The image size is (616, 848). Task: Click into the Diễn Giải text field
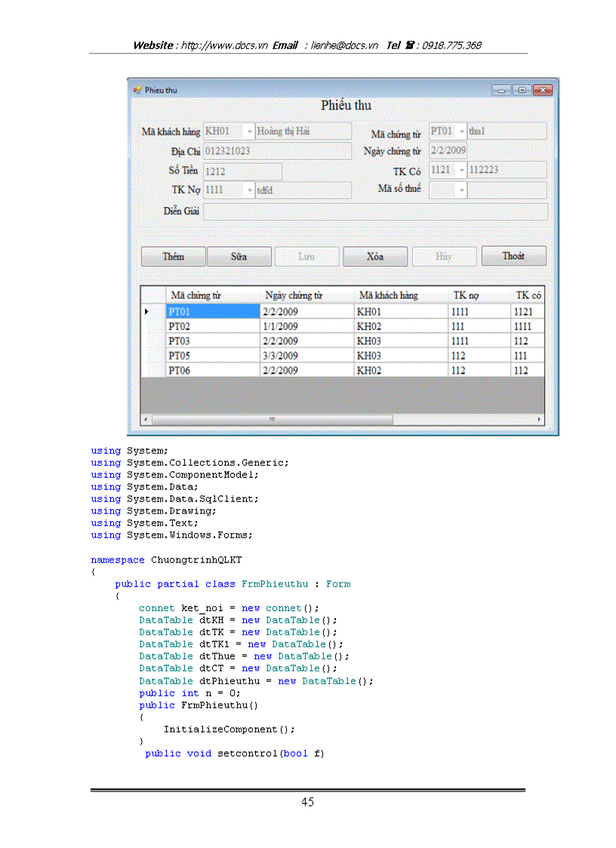pyautogui.click(x=374, y=211)
